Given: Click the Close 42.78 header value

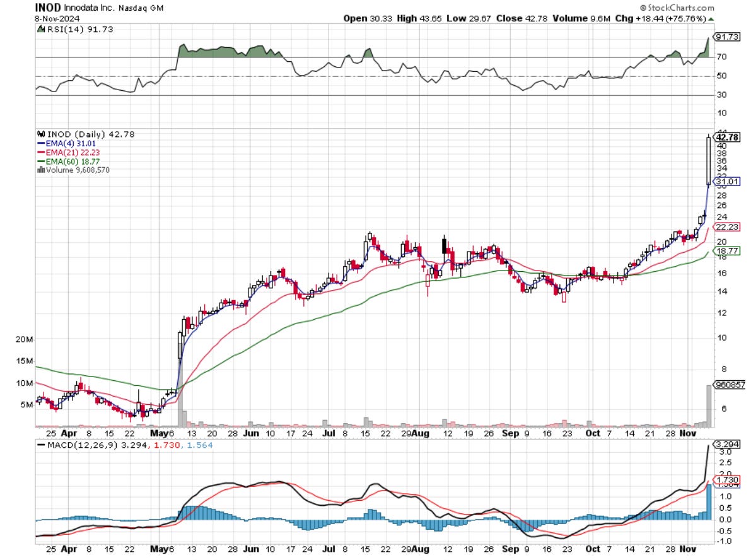Looking at the screenshot, I should (x=521, y=19).
